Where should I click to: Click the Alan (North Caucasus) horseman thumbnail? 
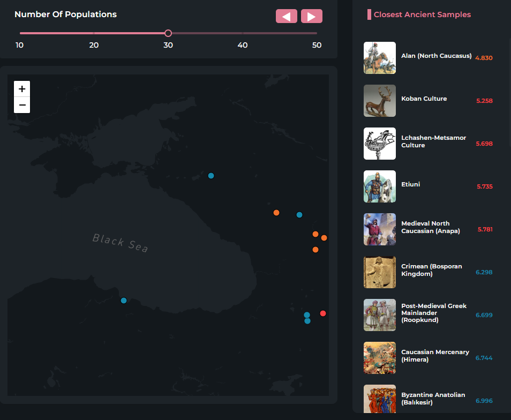click(379, 58)
